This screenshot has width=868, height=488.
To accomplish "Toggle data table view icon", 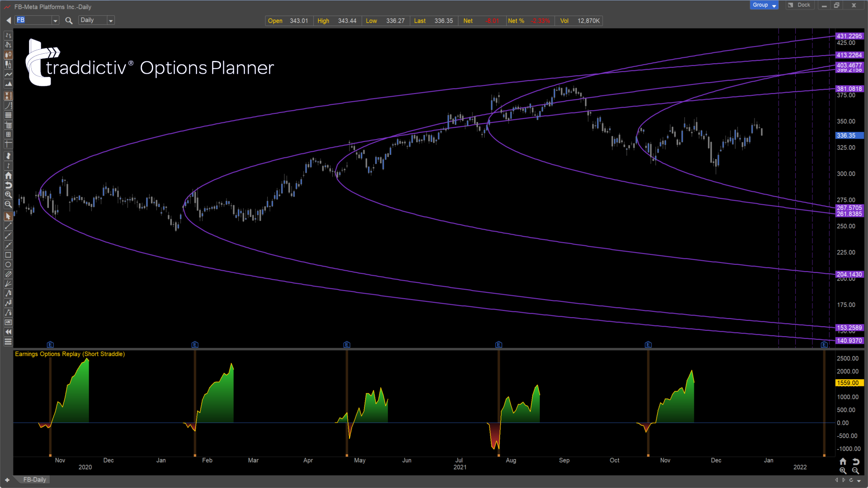I will [8, 125].
